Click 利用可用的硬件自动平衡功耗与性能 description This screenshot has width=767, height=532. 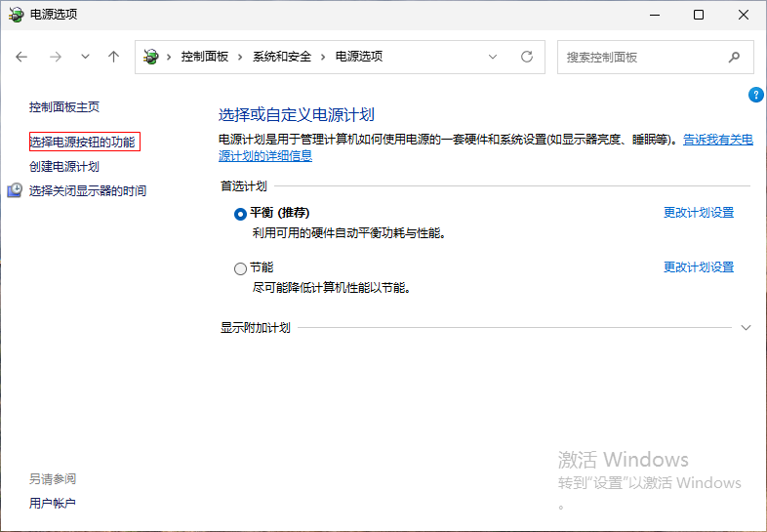pyautogui.click(x=349, y=233)
